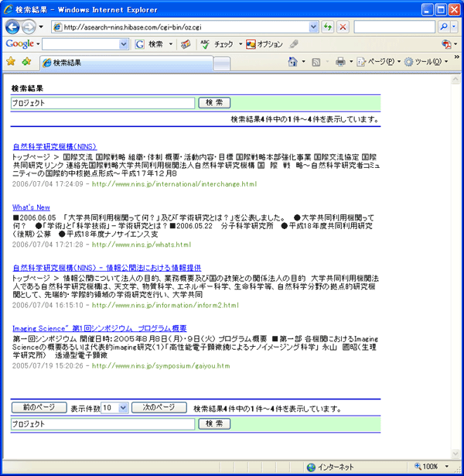Click the インターネット zone globe icon
The image size is (464, 476).
pyautogui.click(x=311, y=467)
